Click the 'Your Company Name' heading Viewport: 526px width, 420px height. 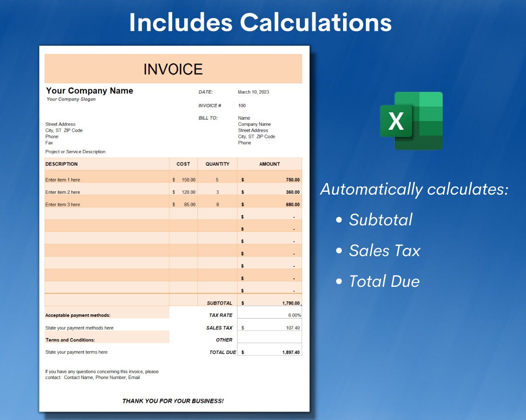coord(89,90)
